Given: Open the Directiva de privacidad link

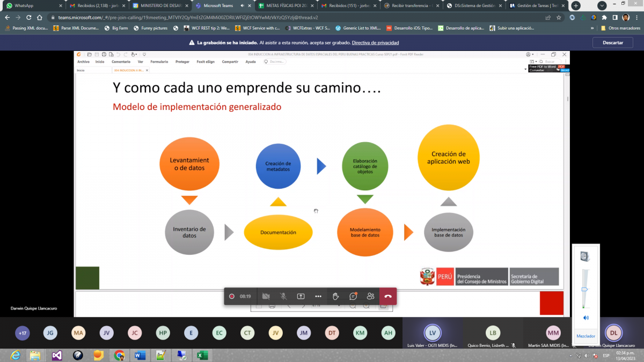Looking at the screenshot, I should [374, 42].
